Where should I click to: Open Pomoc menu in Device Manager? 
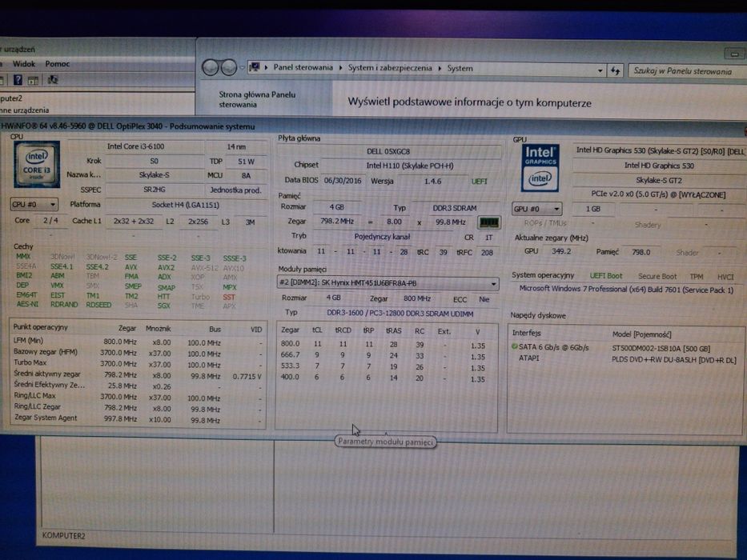click(x=57, y=63)
